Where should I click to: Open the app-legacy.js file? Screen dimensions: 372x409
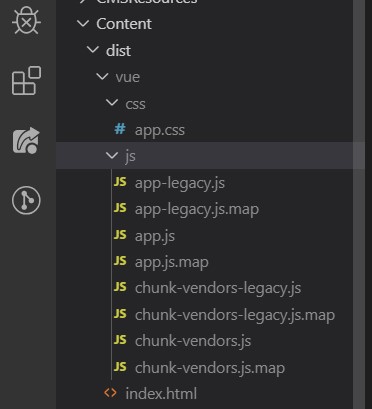pos(180,183)
